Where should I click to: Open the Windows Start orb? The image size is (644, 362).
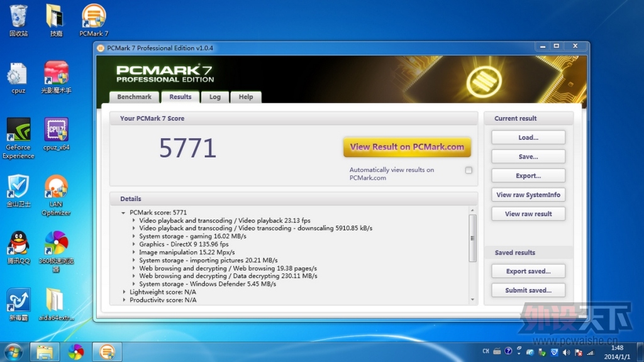tap(14, 352)
